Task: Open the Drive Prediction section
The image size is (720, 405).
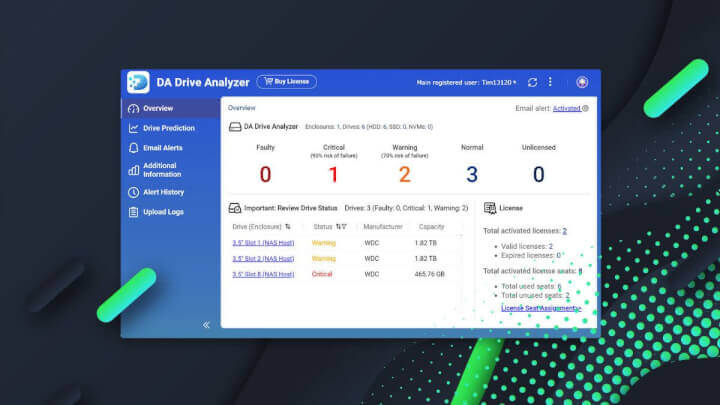Action: click(x=171, y=128)
